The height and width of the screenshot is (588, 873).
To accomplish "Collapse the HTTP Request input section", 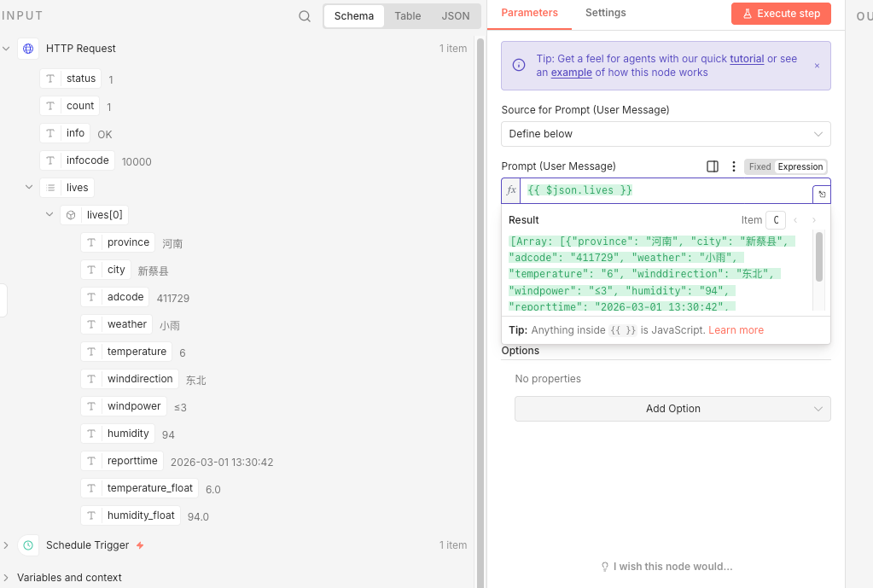I will (x=6, y=49).
